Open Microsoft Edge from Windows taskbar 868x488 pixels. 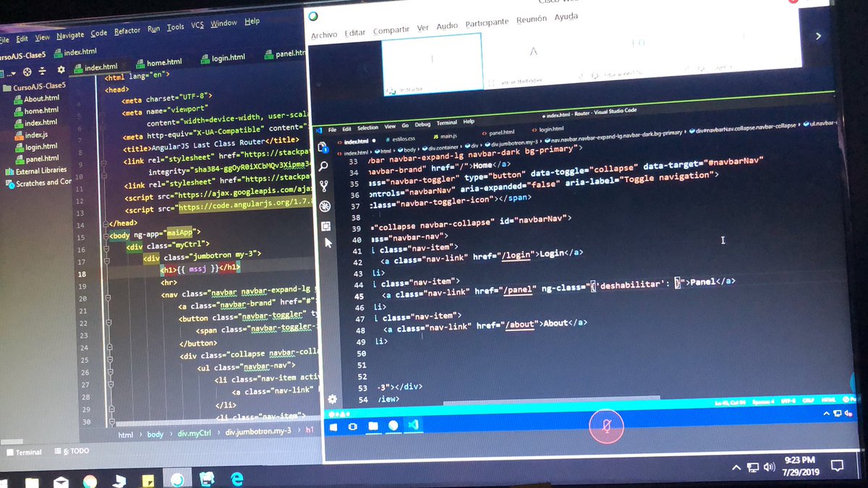click(237, 479)
